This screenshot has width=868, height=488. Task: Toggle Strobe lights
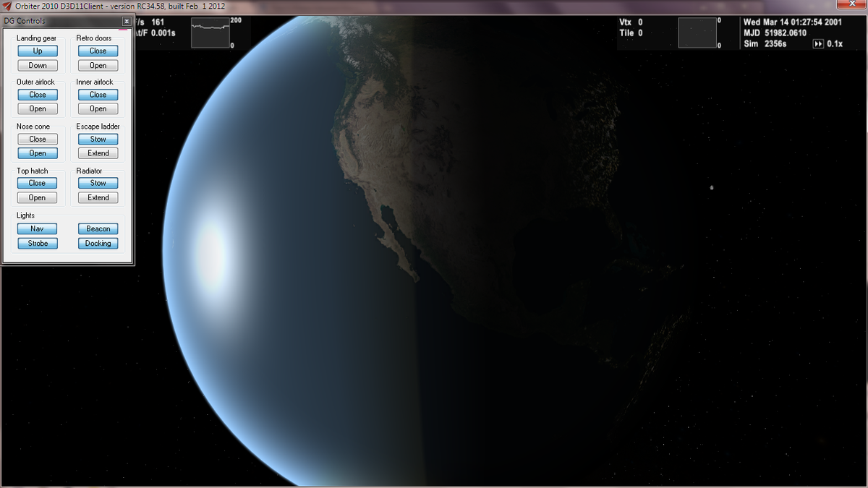(38, 243)
